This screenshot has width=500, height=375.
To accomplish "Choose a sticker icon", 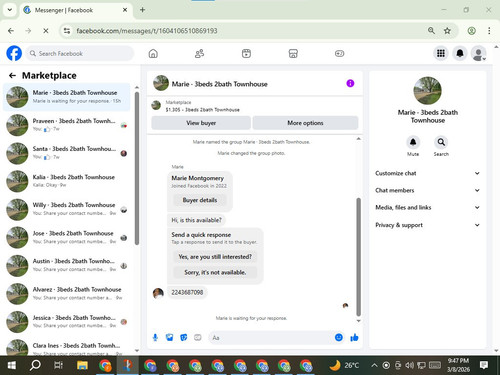I will click(184, 338).
